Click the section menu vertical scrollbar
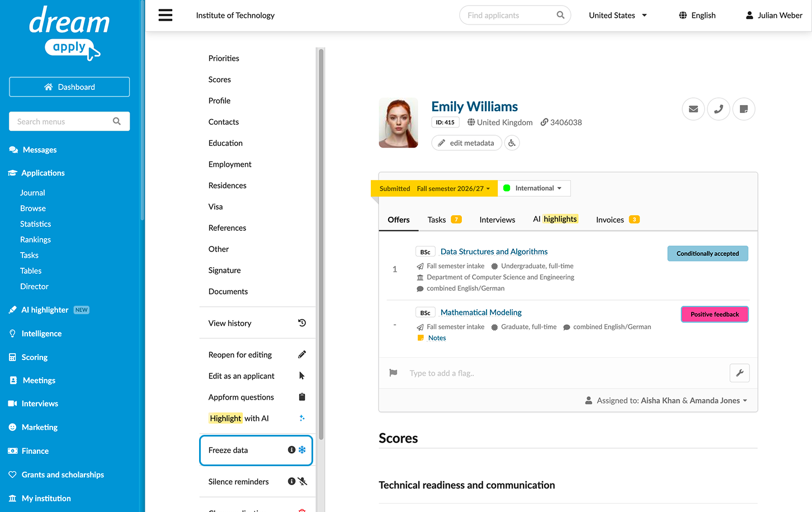The image size is (812, 512). click(x=321, y=244)
